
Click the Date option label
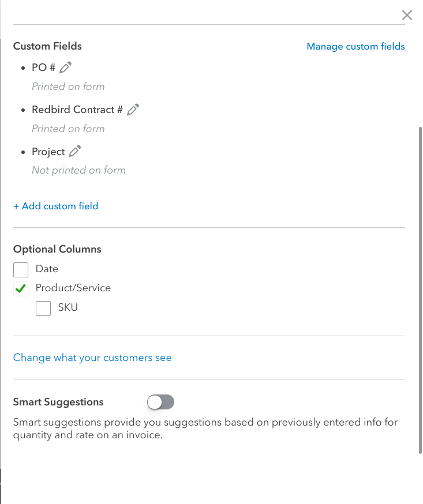coord(47,269)
